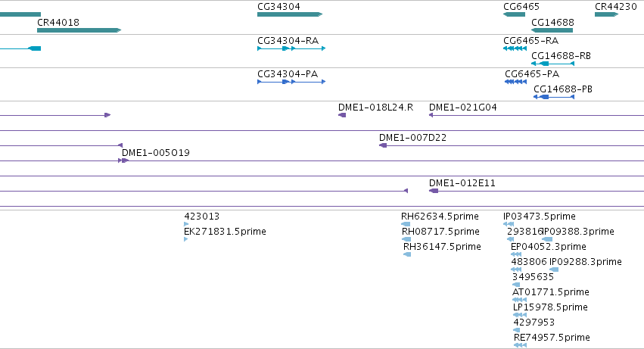Select the DME1-012E11 clone arrow

(x=434, y=191)
